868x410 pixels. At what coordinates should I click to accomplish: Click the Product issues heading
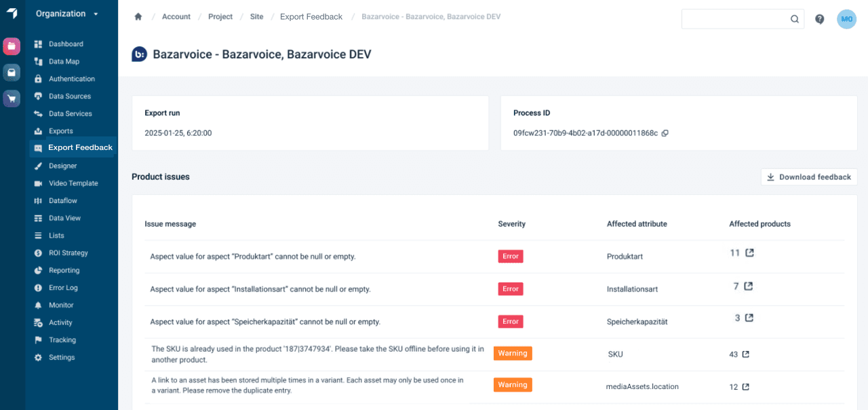point(161,176)
